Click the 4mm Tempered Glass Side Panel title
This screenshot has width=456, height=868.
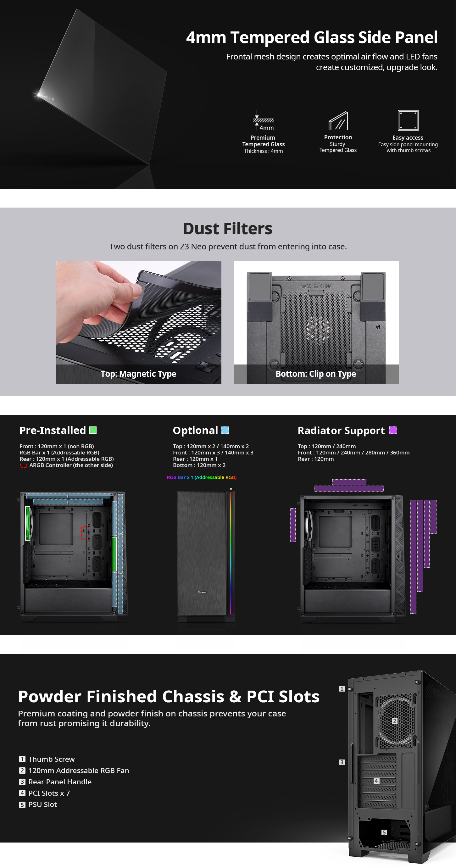click(x=312, y=37)
